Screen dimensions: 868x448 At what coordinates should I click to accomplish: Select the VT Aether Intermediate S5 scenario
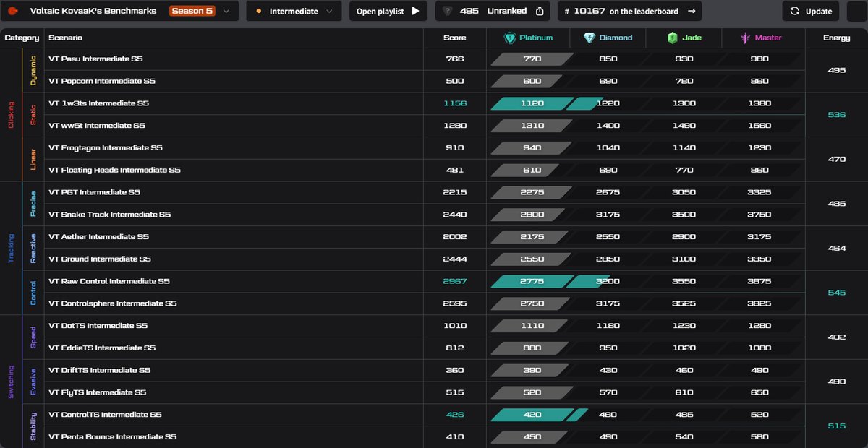[98, 236]
